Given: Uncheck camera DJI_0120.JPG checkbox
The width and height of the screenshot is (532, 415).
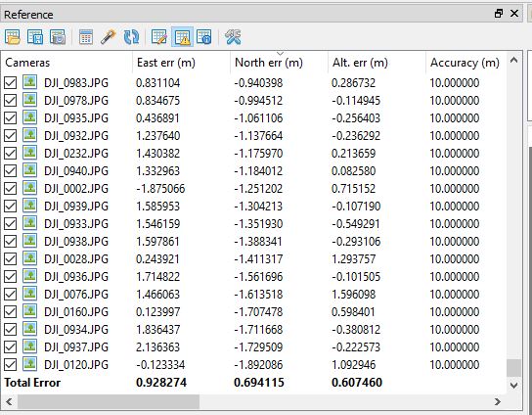Looking at the screenshot, I should 11,365.
